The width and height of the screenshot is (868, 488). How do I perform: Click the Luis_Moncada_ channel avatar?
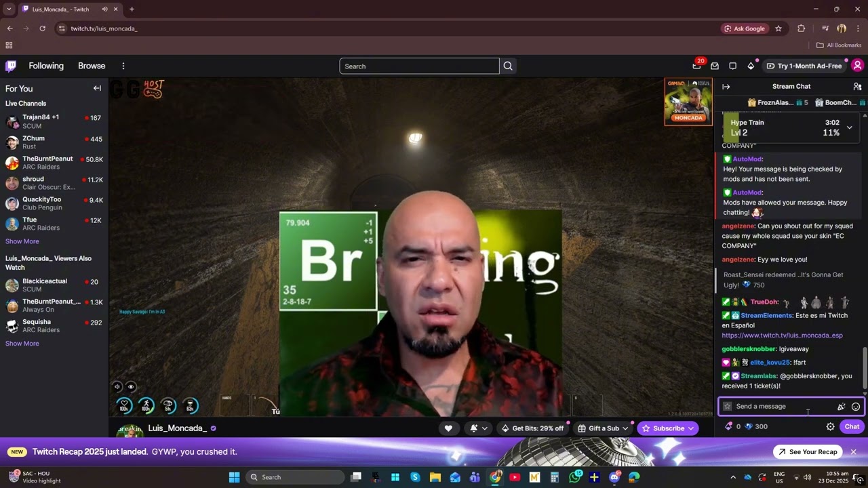click(x=130, y=430)
